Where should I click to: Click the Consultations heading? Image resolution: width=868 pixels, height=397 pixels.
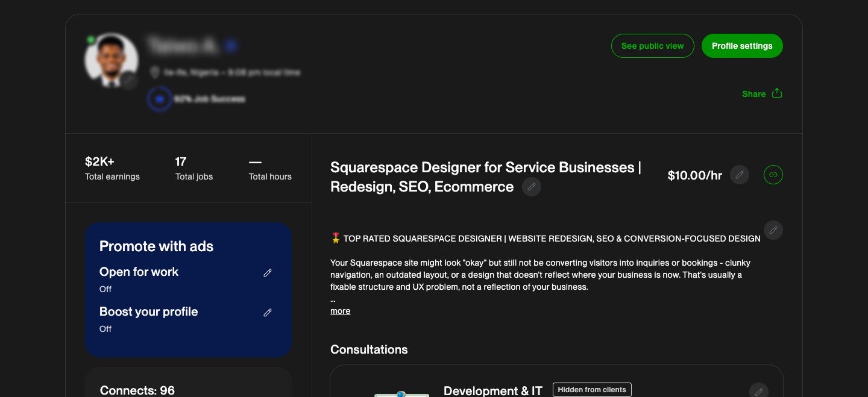[369, 349]
